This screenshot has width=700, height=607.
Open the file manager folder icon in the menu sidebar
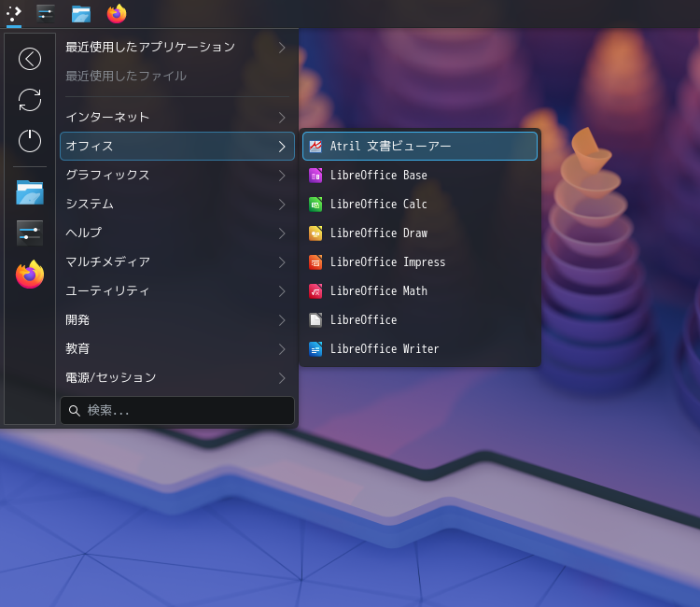tap(30, 192)
